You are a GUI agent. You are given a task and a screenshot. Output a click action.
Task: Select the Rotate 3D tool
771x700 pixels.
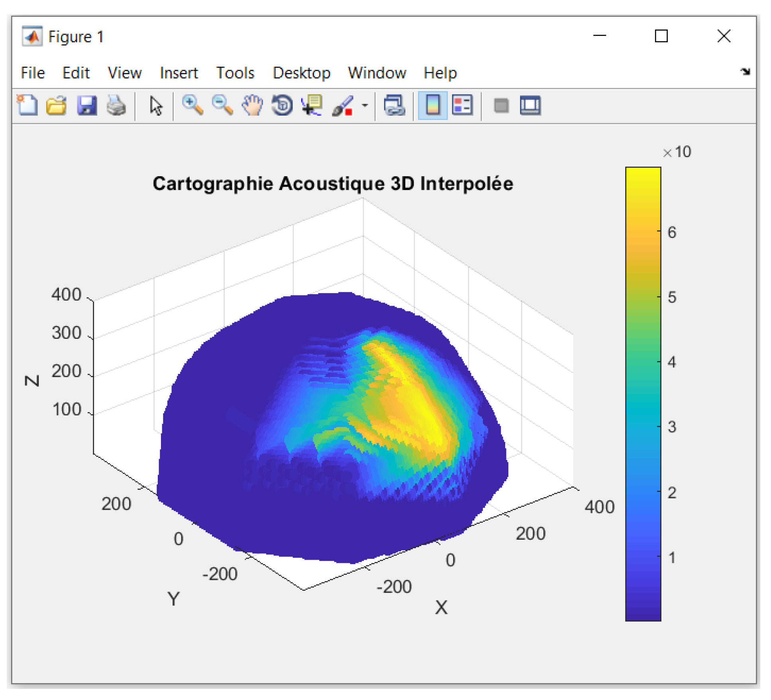pos(282,106)
